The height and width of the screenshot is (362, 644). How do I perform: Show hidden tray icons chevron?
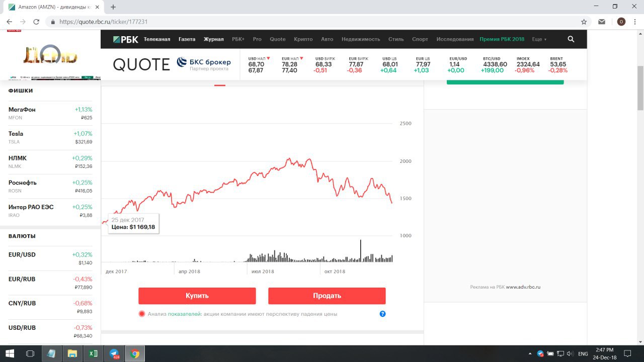[x=531, y=353]
